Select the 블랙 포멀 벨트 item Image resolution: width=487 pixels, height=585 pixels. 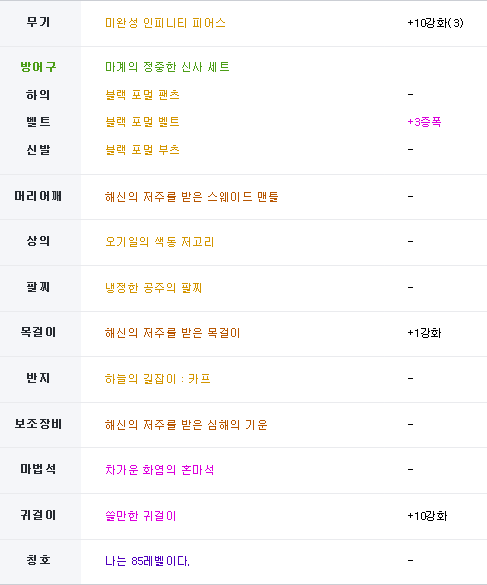pos(142,122)
